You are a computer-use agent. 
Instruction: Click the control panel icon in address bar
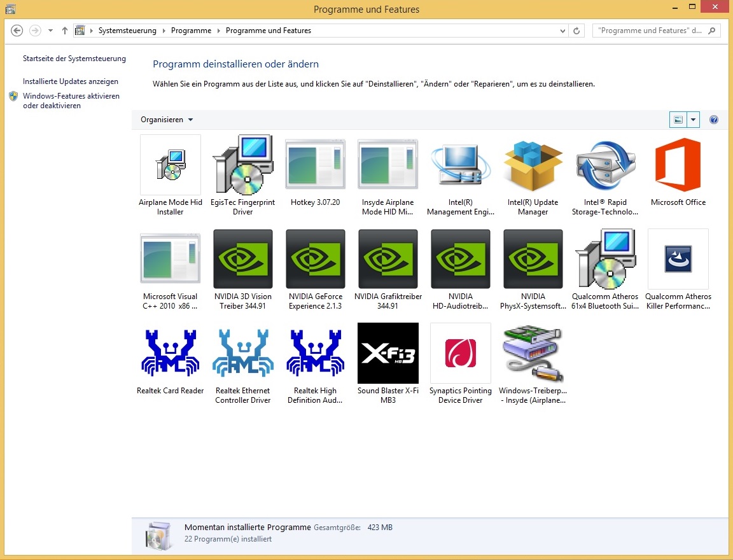click(x=80, y=31)
